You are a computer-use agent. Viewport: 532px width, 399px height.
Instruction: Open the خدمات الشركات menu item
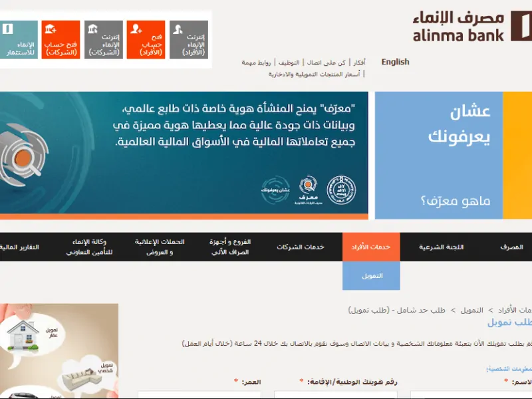point(301,247)
